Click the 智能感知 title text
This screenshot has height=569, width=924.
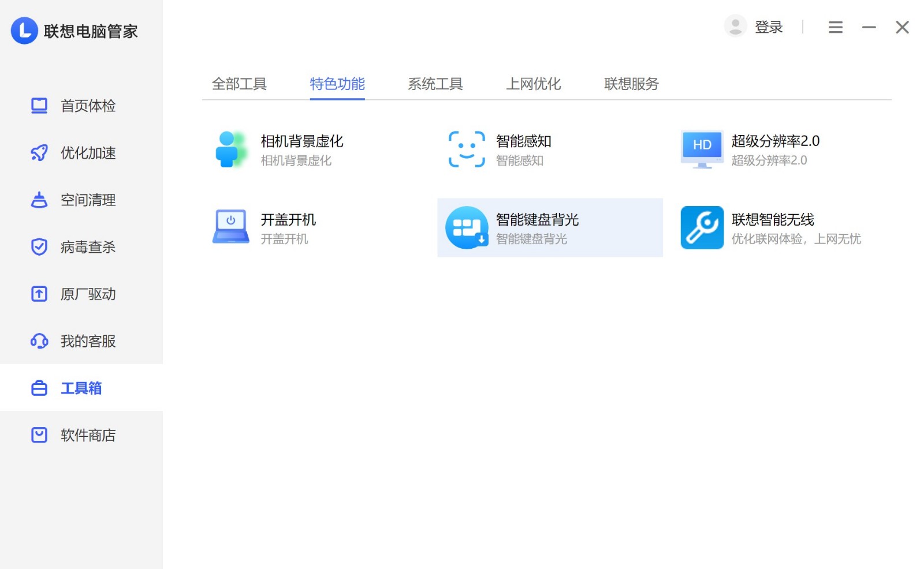click(524, 141)
